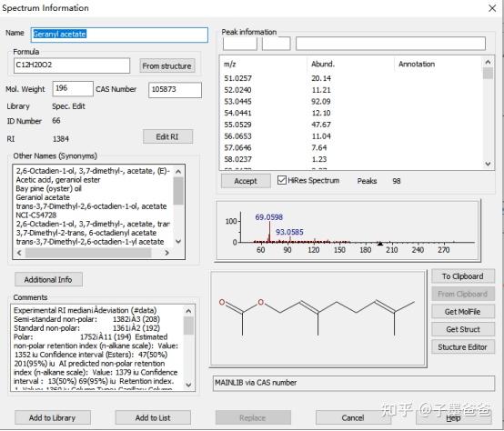Click Add to Library button
504x431 pixels.
click(x=53, y=418)
